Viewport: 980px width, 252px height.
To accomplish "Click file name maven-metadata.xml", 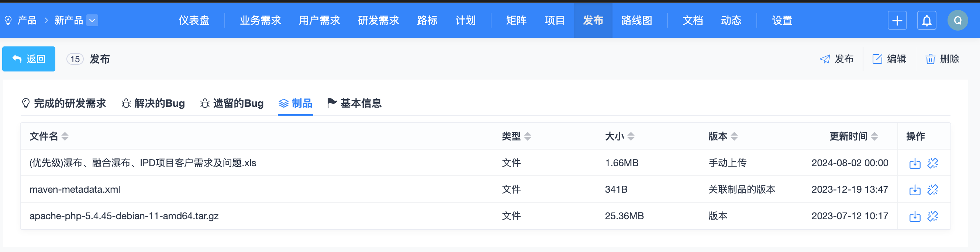I will (x=75, y=190).
